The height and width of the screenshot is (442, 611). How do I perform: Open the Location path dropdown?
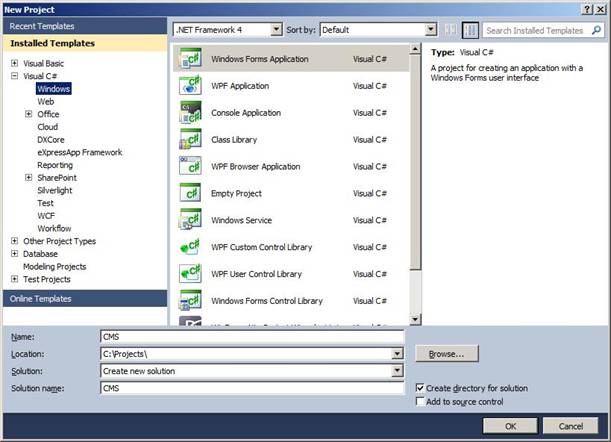(x=397, y=354)
